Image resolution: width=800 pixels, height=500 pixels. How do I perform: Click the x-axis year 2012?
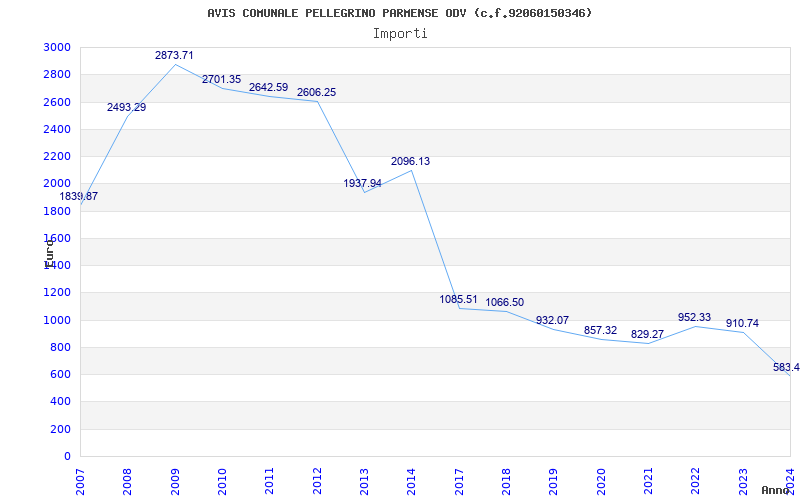click(x=317, y=482)
